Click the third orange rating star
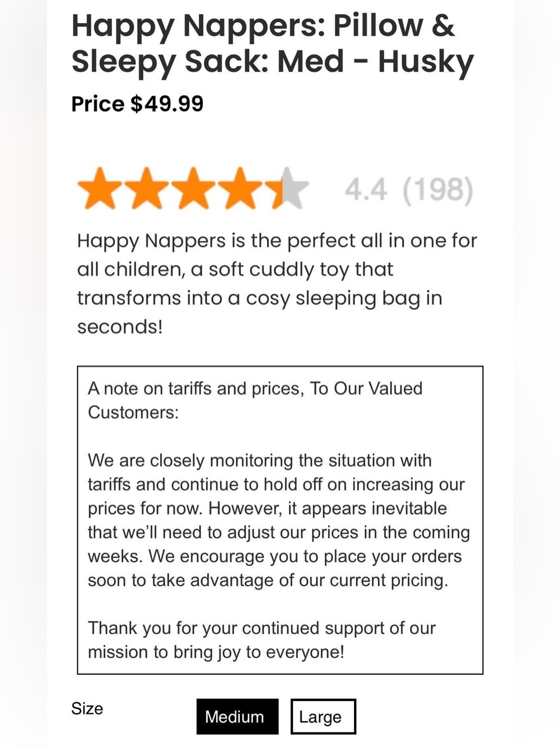Viewport: 560px width, 747px height. coord(194,188)
